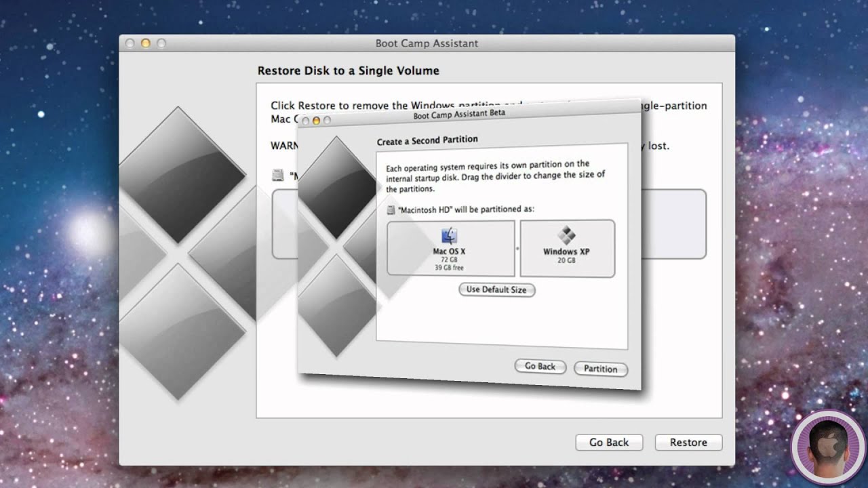Viewport: 868px width, 488px height.
Task: Click Use Default Size button
Action: click(497, 289)
